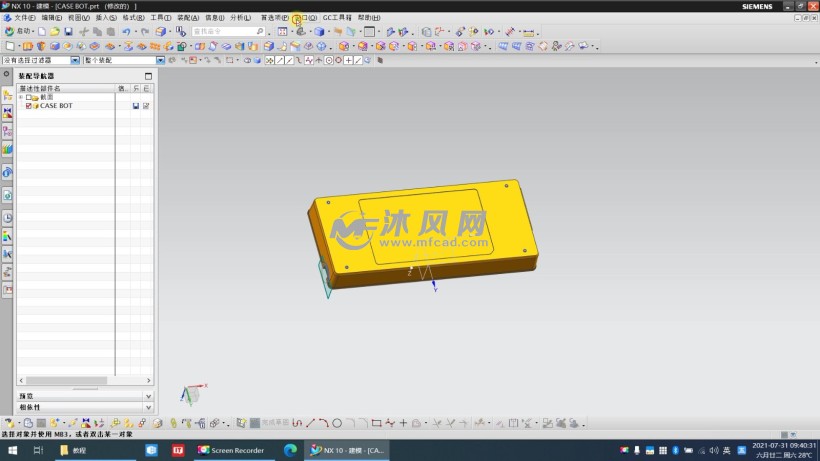Viewport: 820px width, 461px height.
Task: Select the sketch Line tool icon
Action: point(311,423)
